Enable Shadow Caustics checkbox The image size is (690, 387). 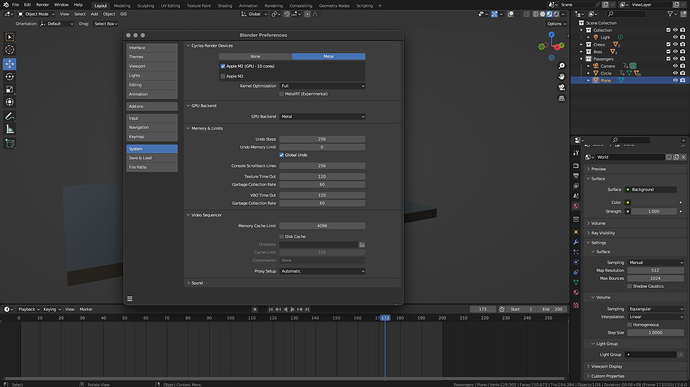[x=630, y=286]
